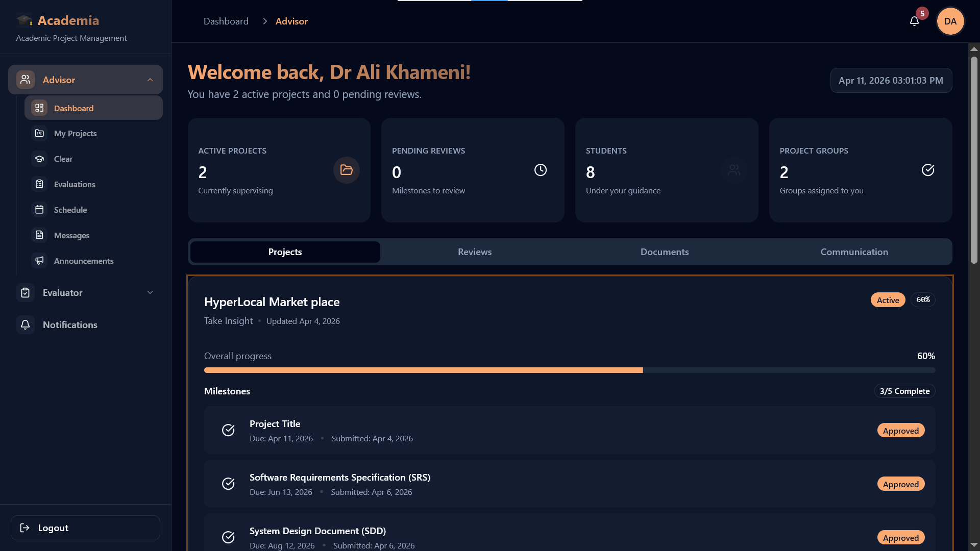Click the HyperLocal Market place project title
This screenshot has width=980, height=551.
(272, 302)
